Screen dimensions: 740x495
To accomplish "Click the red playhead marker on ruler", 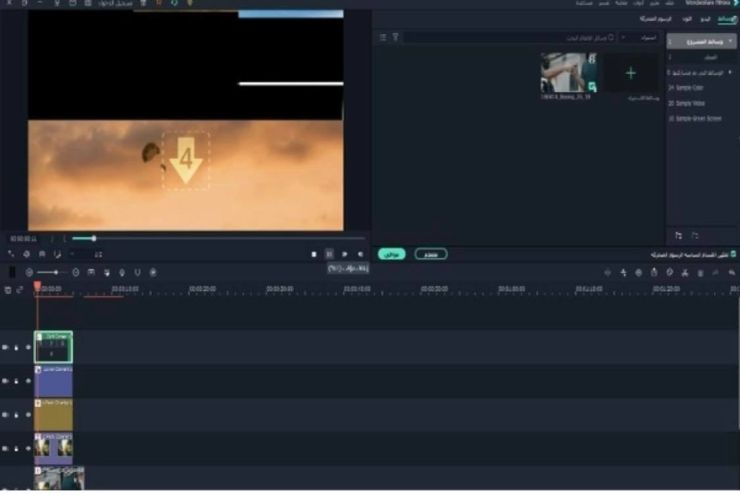I will (x=37, y=286).
